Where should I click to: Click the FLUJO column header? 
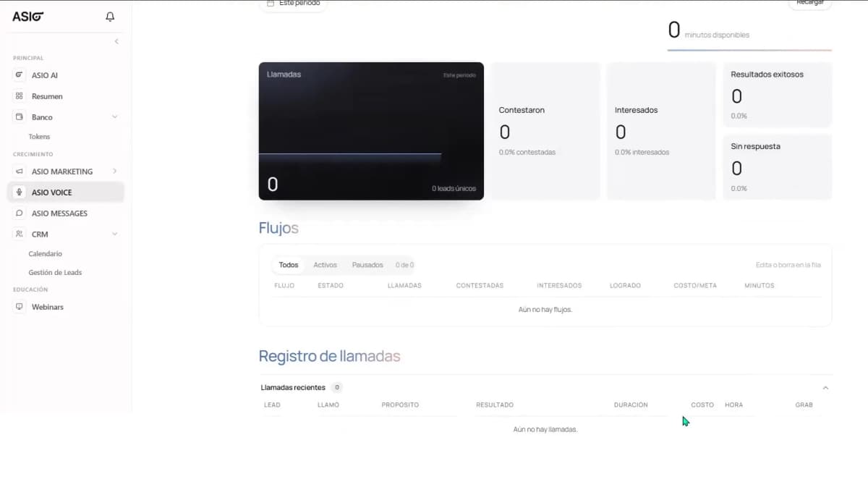284,286
